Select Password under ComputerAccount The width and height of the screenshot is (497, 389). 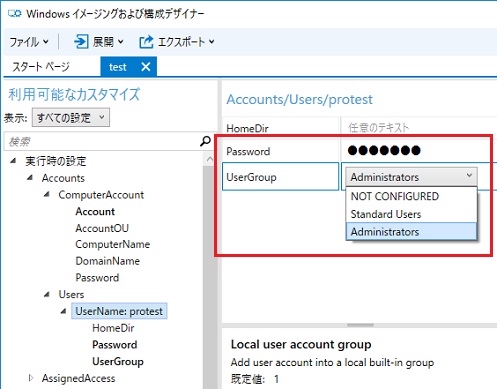(97, 278)
